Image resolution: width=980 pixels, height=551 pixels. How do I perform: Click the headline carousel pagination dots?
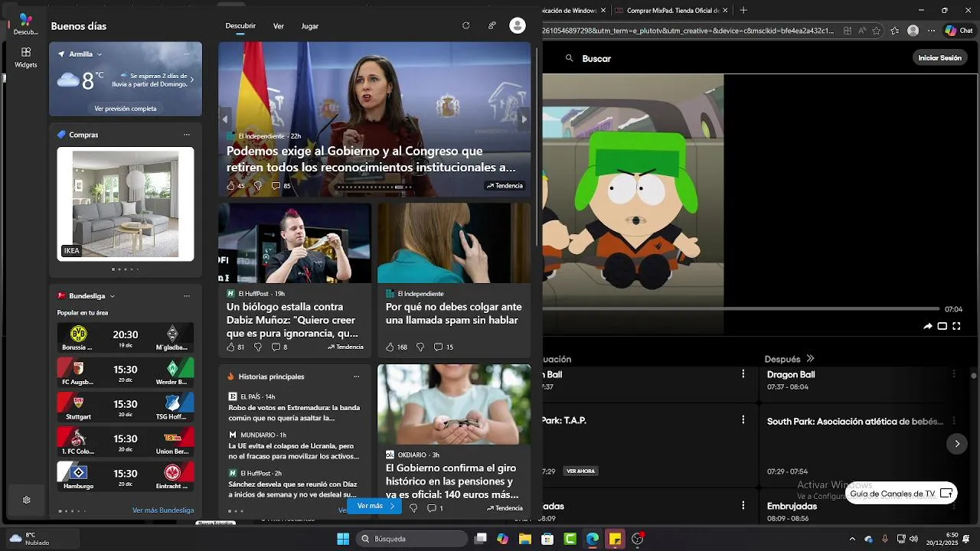coord(375,187)
